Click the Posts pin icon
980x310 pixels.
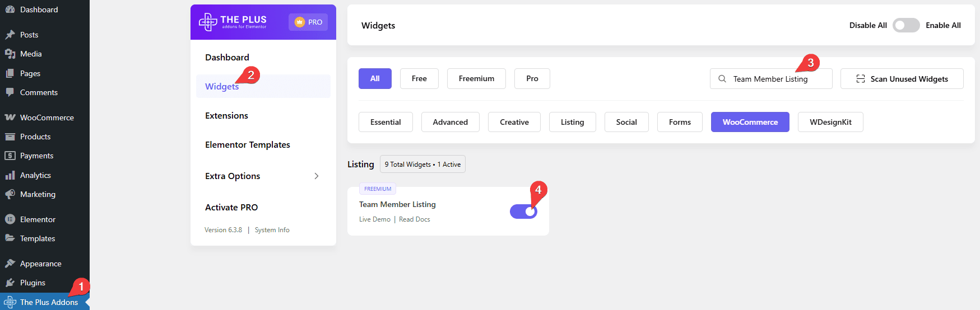pos(10,35)
